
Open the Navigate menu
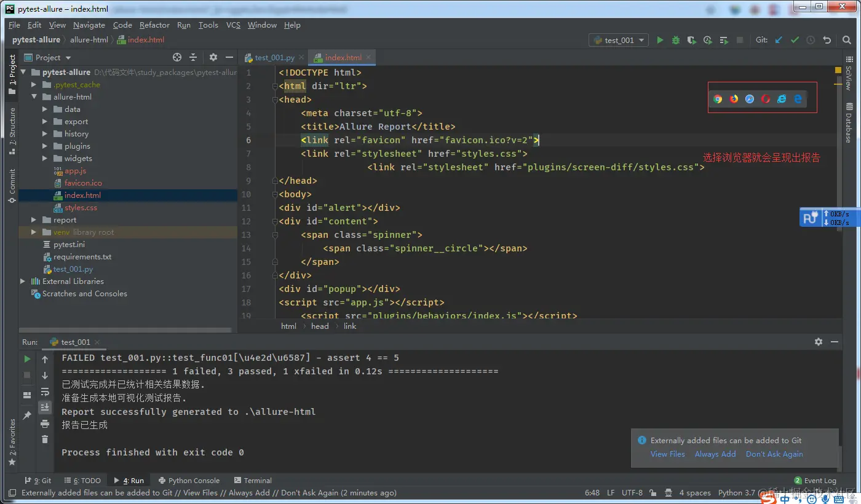pyautogui.click(x=89, y=25)
